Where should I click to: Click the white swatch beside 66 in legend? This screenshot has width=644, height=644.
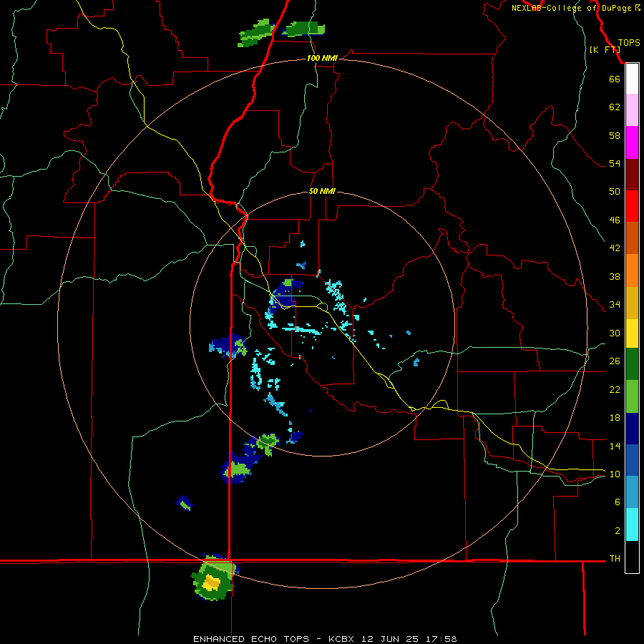tap(632, 79)
